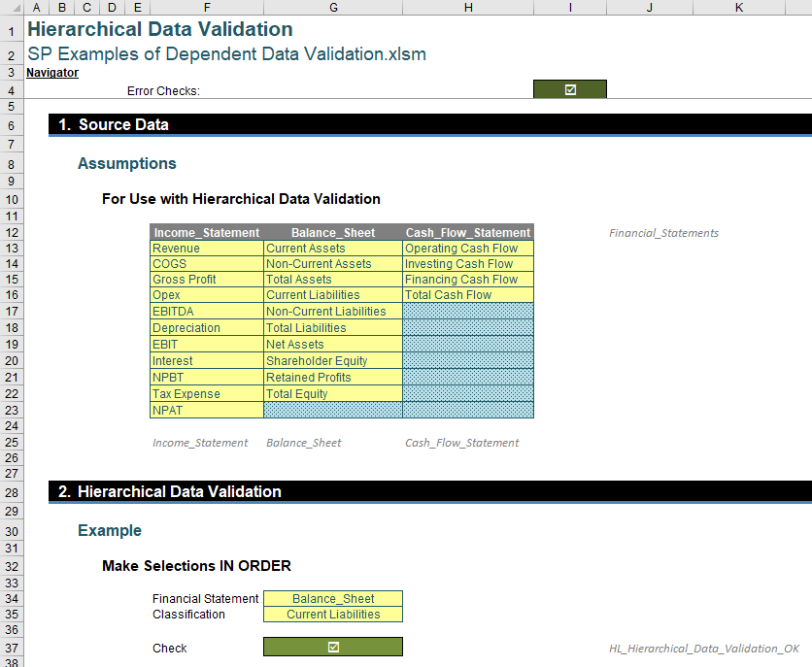
Task: Open the Financial Statement dropdown showing Balance_Sheet
Action: coord(332,599)
